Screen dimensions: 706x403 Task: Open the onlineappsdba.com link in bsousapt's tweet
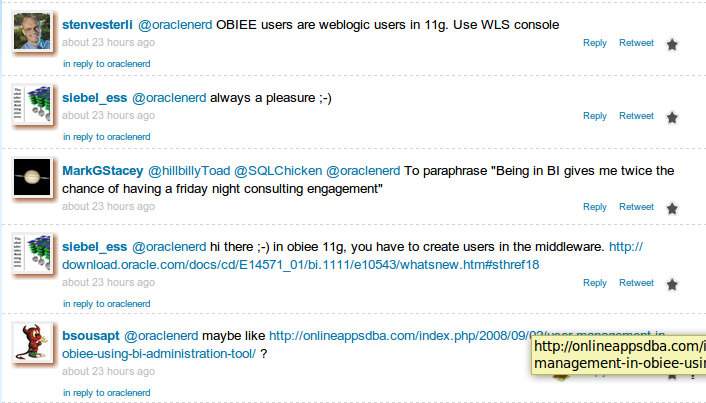[400, 336]
